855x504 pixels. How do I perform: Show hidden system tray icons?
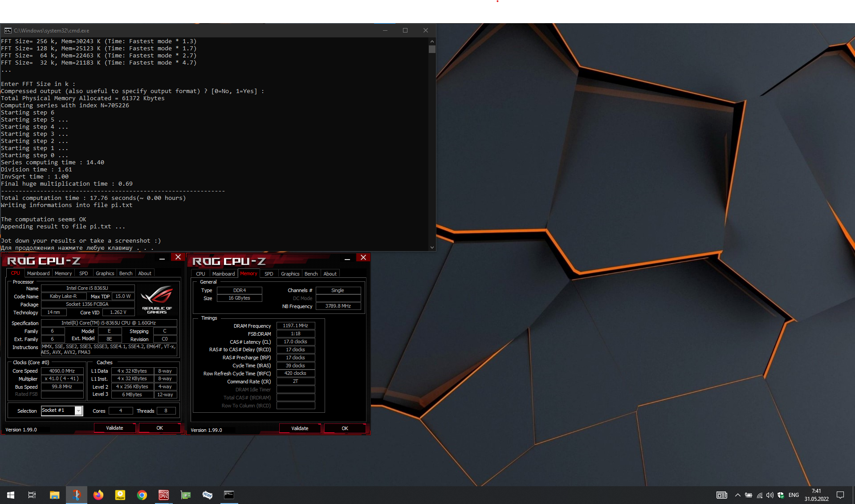pyautogui.click(x=738, y=495)
